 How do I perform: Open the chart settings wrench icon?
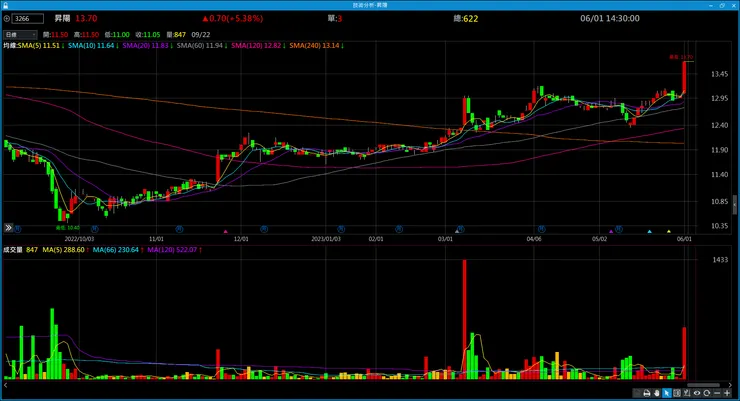pos(687,393)
